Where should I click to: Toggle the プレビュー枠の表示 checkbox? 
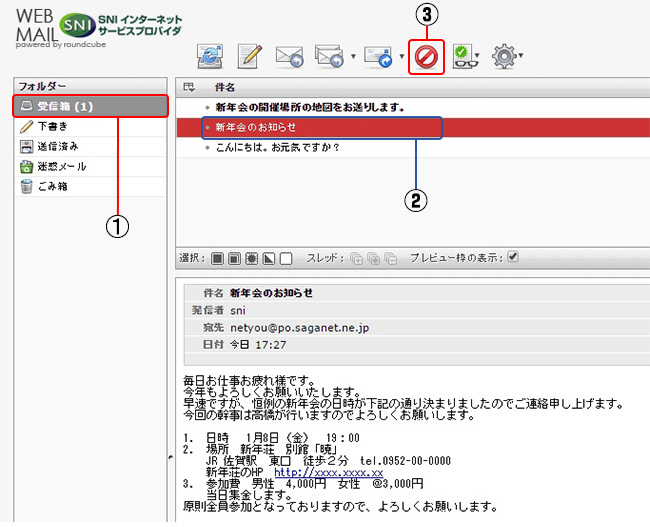coord(513,257)
